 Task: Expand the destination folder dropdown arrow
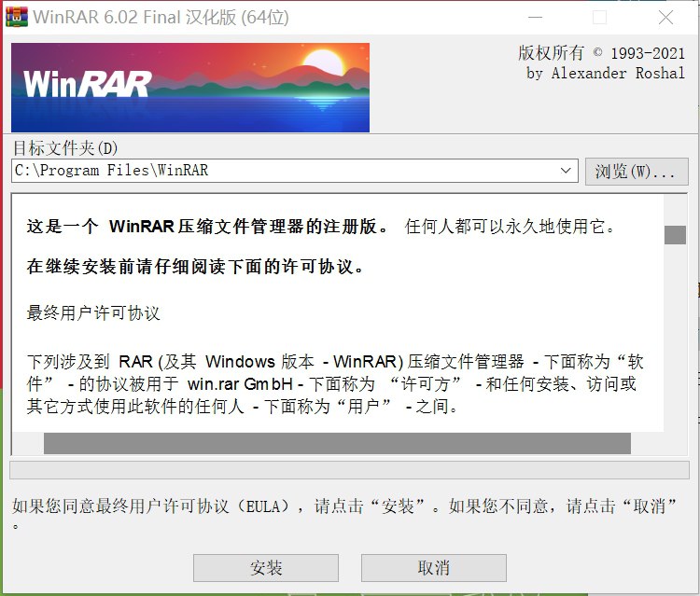pyautogui.click(x=566, y=171)
